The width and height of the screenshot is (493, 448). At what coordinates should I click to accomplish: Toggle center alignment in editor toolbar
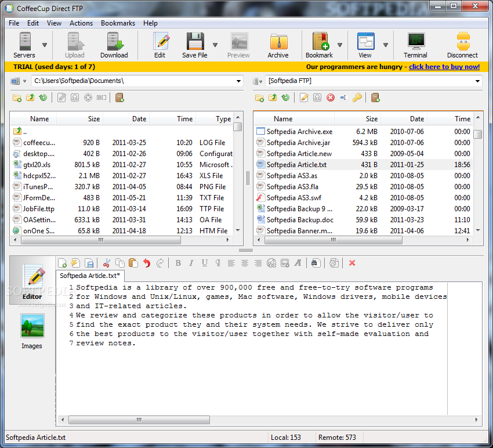pos(245,263)
